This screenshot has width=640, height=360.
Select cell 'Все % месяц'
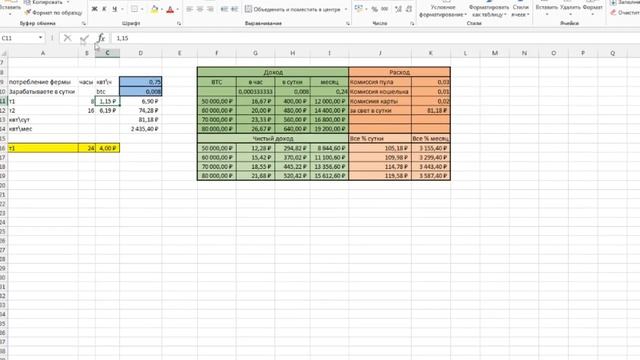pyautogui.click(x=431, y=138)
